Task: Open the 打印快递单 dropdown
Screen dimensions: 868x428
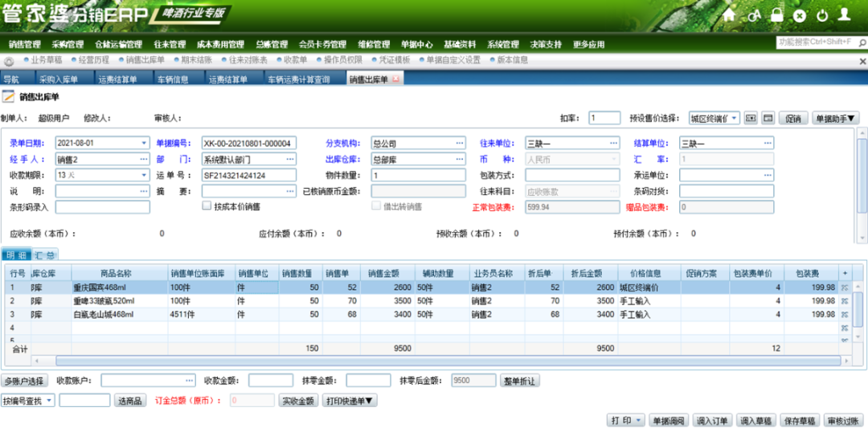Action: pyautogui.click(x=350, y=401)
